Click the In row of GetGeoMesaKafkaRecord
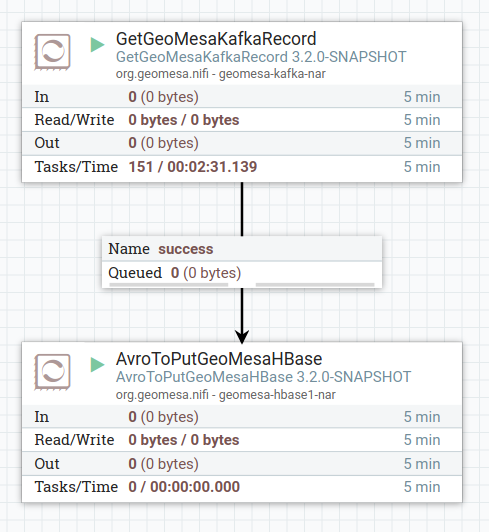 click(x=242, y=97)
